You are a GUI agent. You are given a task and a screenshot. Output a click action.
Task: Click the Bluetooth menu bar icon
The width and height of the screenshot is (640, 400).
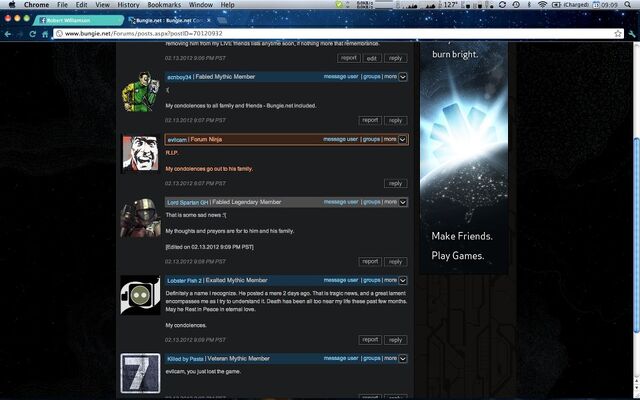coord(529,4)
